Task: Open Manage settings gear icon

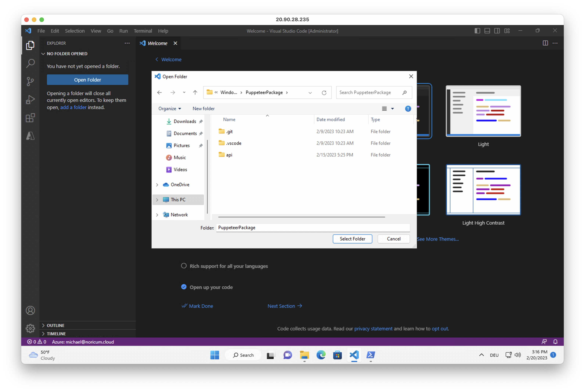Action: pos(30,328)
